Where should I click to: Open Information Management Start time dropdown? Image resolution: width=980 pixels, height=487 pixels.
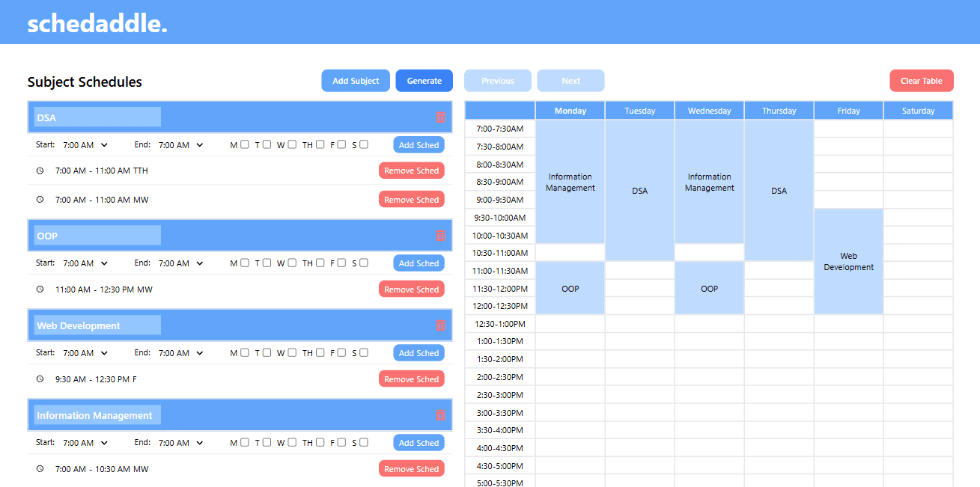tap(85, 443)
